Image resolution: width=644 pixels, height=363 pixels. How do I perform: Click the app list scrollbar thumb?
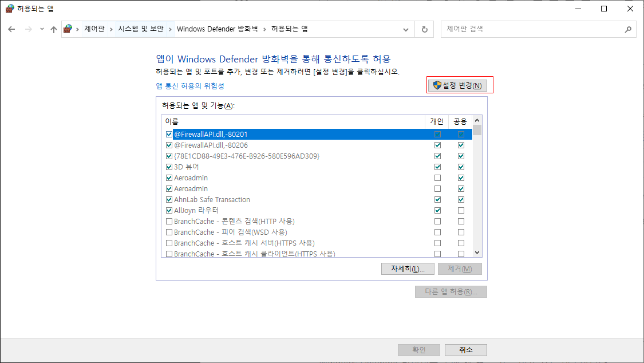click(x=477, y=130)
